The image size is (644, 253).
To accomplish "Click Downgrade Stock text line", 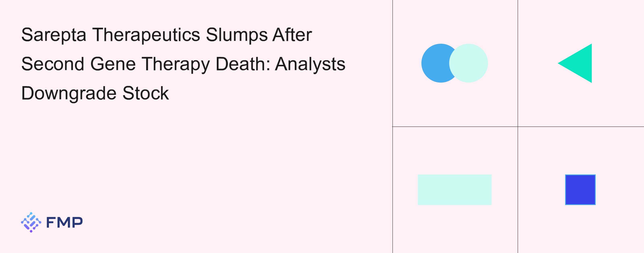I will coord(95,93).
